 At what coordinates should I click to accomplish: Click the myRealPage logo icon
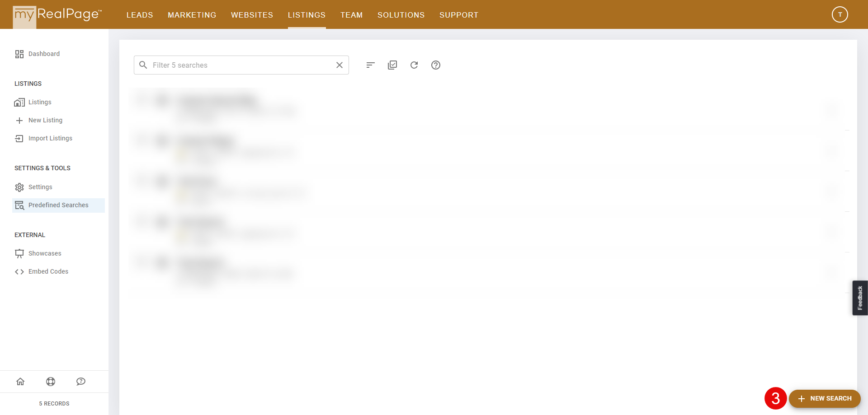tap(25, 14)
